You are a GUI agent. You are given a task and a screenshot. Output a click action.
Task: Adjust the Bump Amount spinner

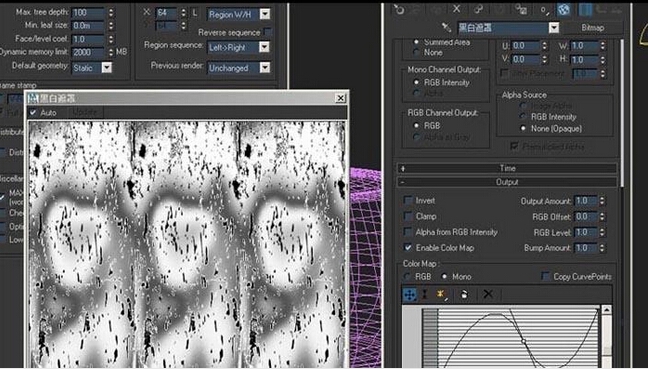(602, 248)
